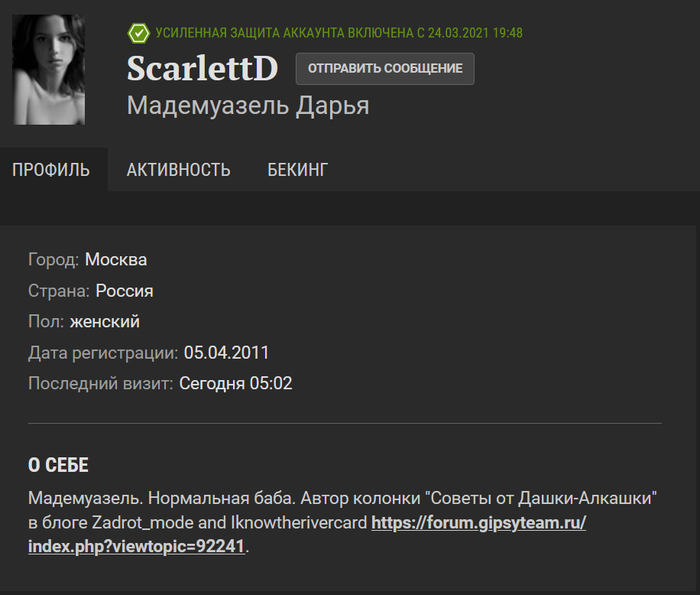Click the Дата регистрации label
700x595 pixels.
pos(103,353)
